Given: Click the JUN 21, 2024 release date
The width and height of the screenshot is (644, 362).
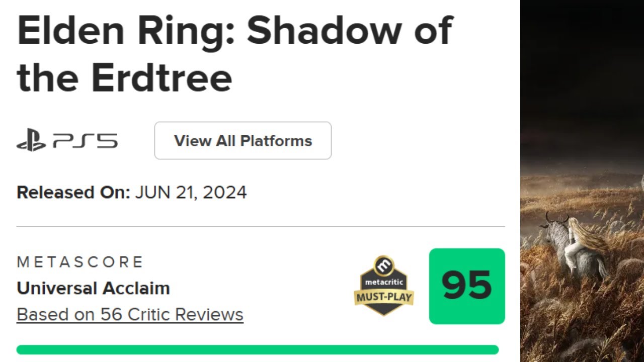Looking at the screenshot, I should 191,193.
